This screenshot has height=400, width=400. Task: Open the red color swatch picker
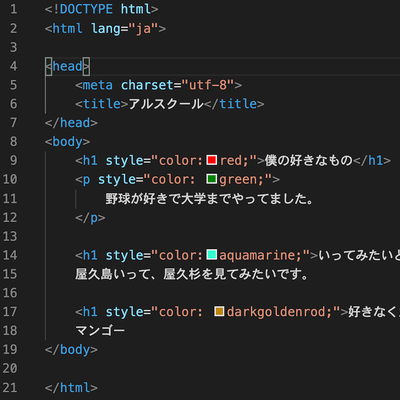click(x=212, y=160)
